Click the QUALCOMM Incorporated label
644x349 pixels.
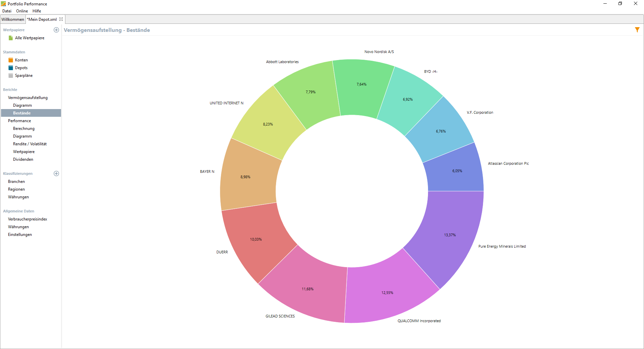point(419,321)
